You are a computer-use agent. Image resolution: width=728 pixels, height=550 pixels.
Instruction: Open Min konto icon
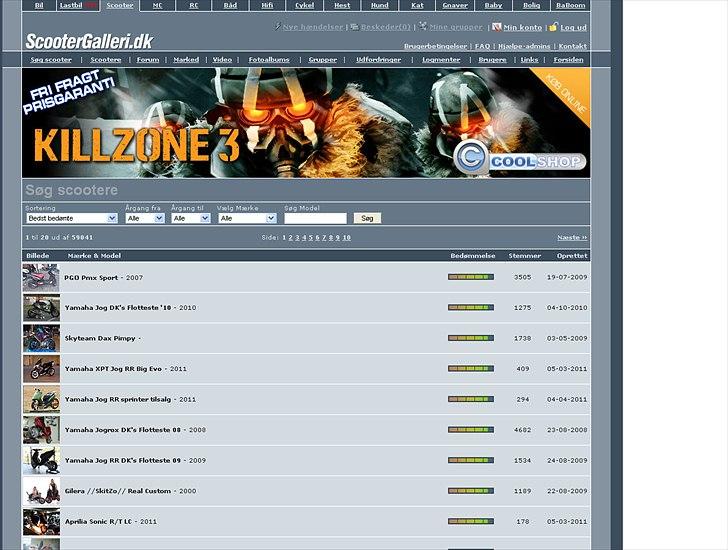pyautogui.click(x=497, y=27)
